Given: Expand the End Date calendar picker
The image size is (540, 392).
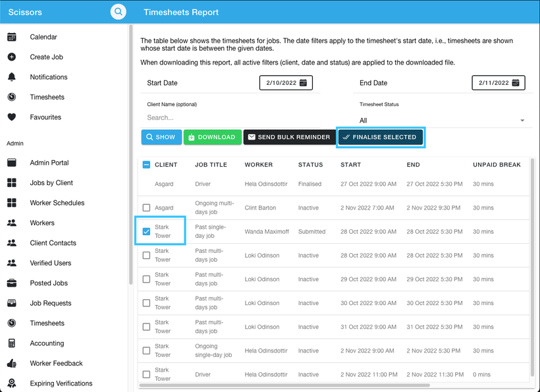Looking at the screenshot, I should coord(514,82).
